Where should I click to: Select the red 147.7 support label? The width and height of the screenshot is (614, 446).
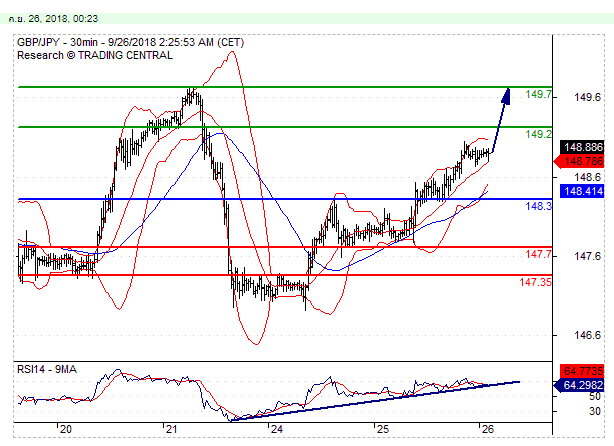tap(538, 254)
